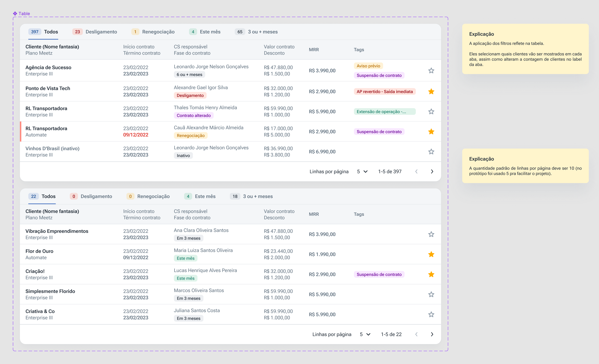The image size is (599, 364).
Task: Click the filled star on Flor de Ouro
Action: [431, 254]
